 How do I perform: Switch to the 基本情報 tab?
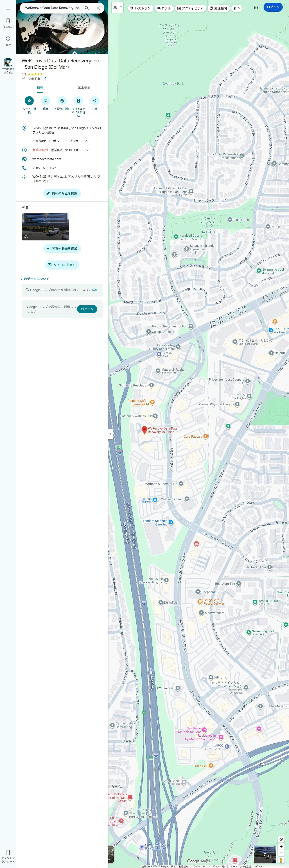click(x=84, y=88)
